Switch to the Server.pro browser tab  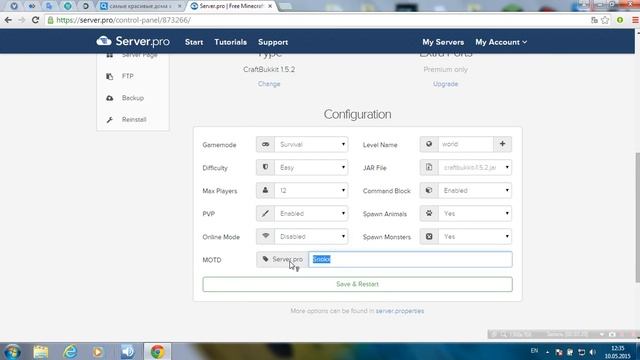click(231, 6)
